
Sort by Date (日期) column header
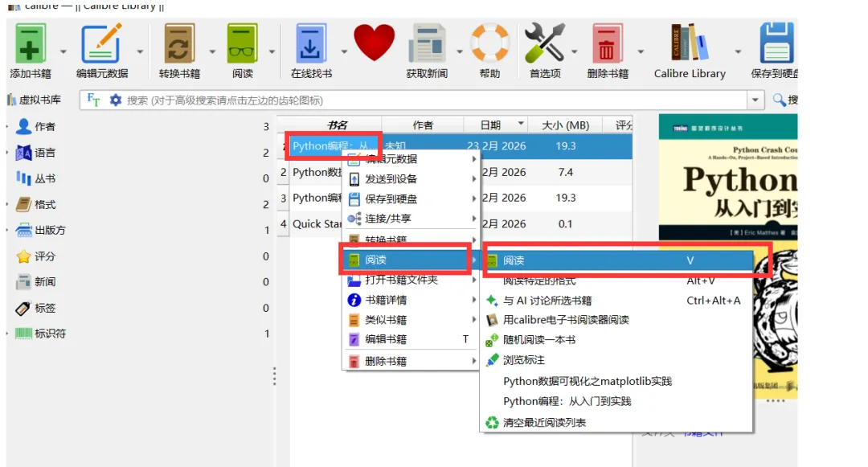point(496,125)
